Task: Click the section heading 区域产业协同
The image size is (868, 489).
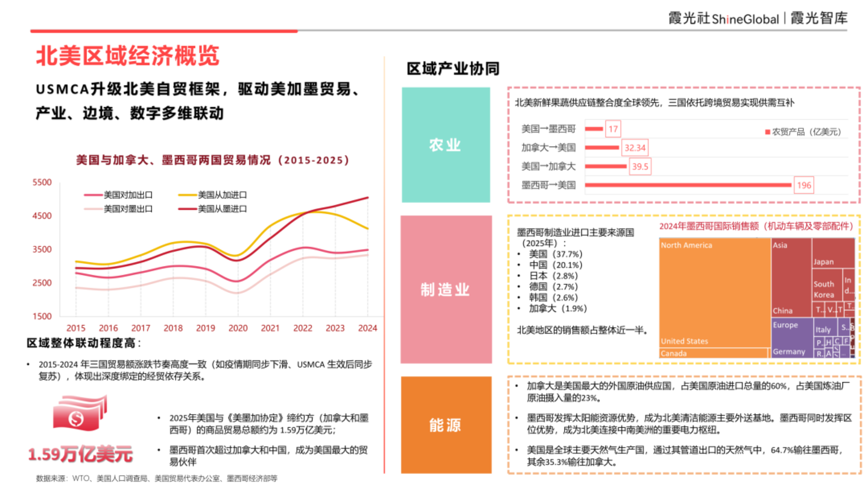Action: (x=452, y=68)
